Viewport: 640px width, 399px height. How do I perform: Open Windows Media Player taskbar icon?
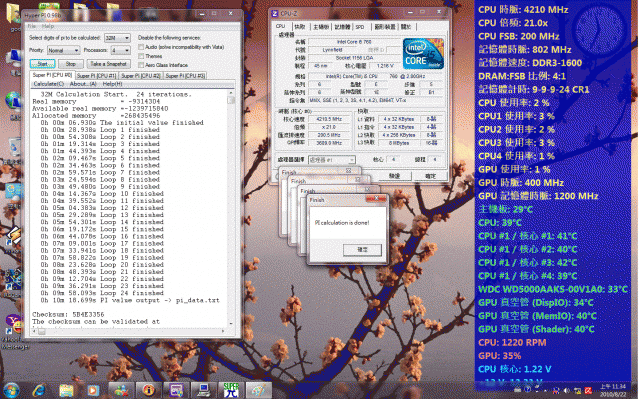click(93, 390)
